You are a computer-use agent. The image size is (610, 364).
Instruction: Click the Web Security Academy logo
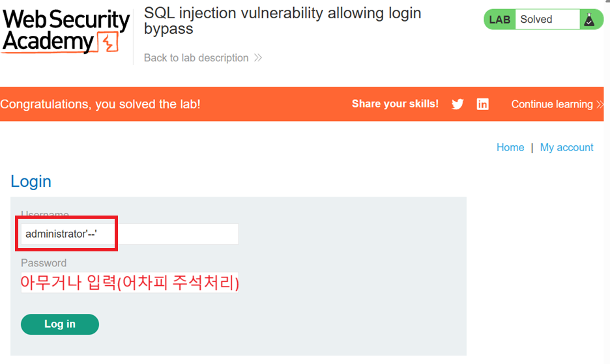click(66, 31)
